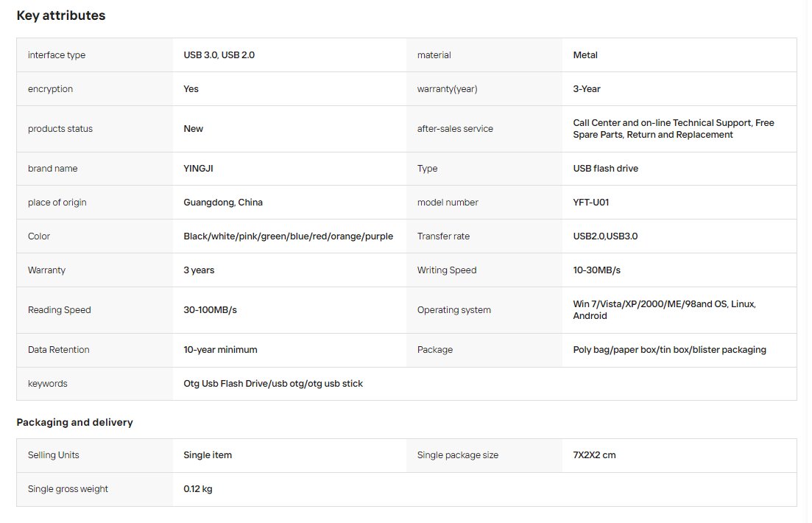This screenshot has width=812, height=523.
Task: Click the 10-year minimum data retention value
Action: click(220, 350)
